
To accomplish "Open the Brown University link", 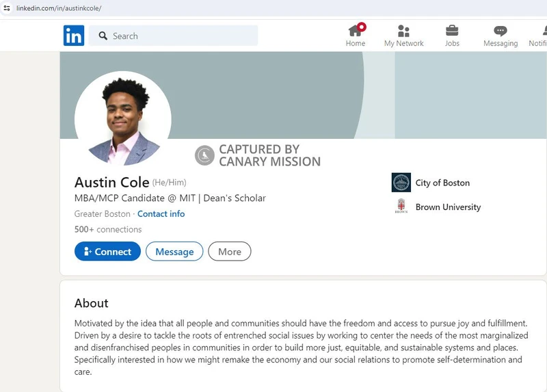I will pos(448,207).
